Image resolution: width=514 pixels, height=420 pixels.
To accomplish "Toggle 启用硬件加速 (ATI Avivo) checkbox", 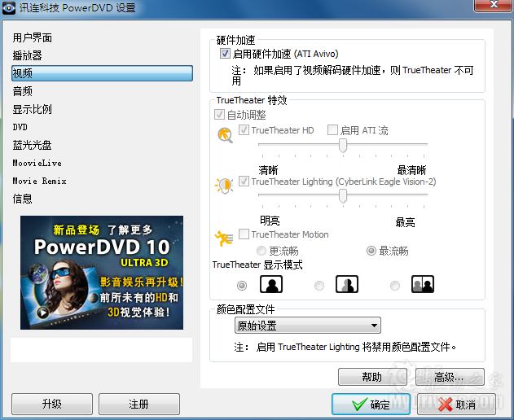I will tap(225, 54).
